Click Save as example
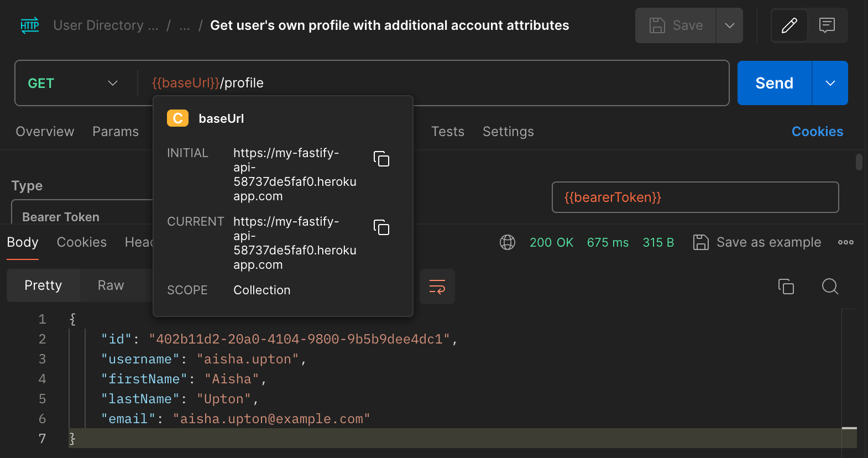The width and height of the screenshot is (868, 458). tap(757, 242)
